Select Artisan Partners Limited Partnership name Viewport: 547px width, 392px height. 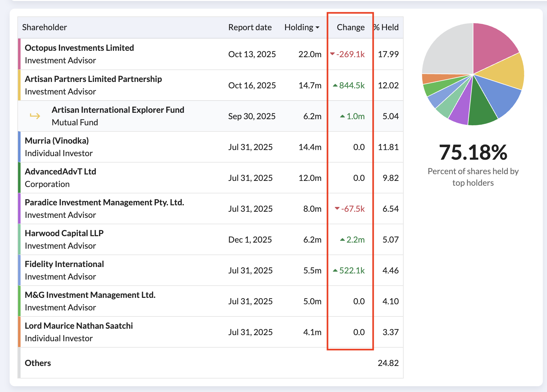click(93, 79)
